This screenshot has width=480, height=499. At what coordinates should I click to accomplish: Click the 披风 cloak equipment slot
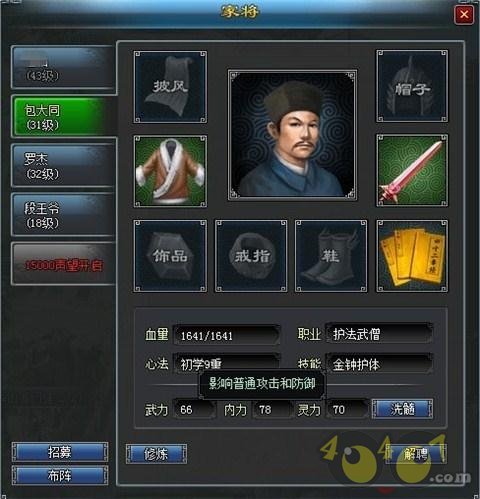pyautogui.click(x=170, y=87)
